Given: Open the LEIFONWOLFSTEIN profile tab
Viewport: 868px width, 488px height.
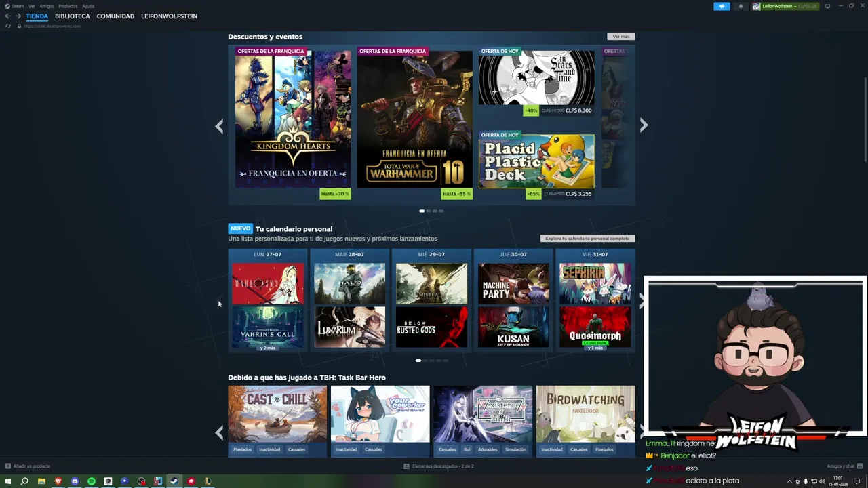Looking at the screenshot, I should click(x=169, y=16).
